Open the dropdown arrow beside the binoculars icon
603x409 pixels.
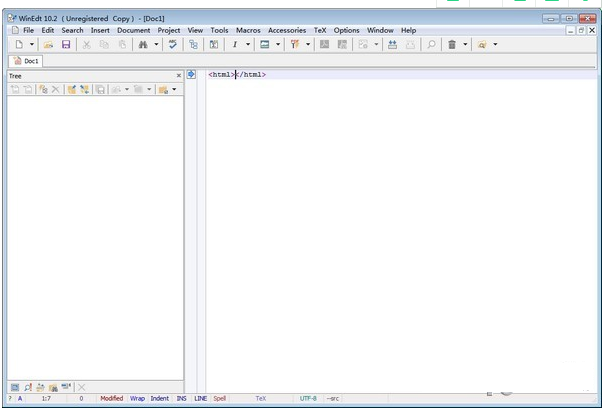(x=156, y=45)
